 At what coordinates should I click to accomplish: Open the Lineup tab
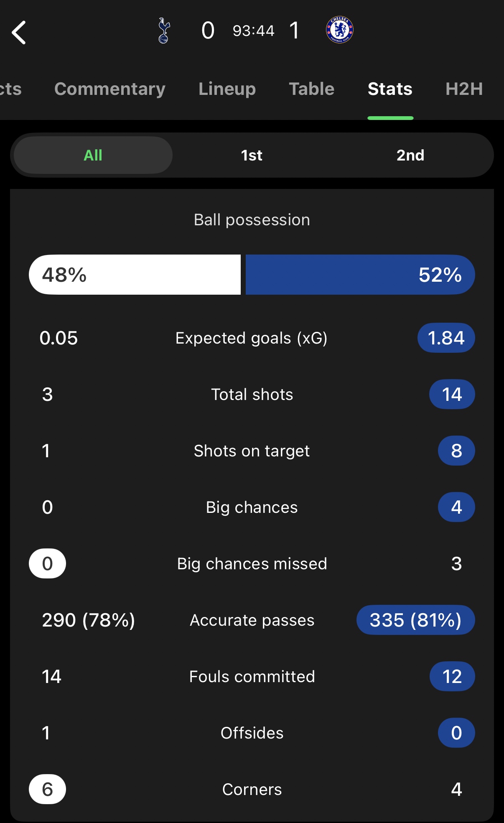pos(227,89)
